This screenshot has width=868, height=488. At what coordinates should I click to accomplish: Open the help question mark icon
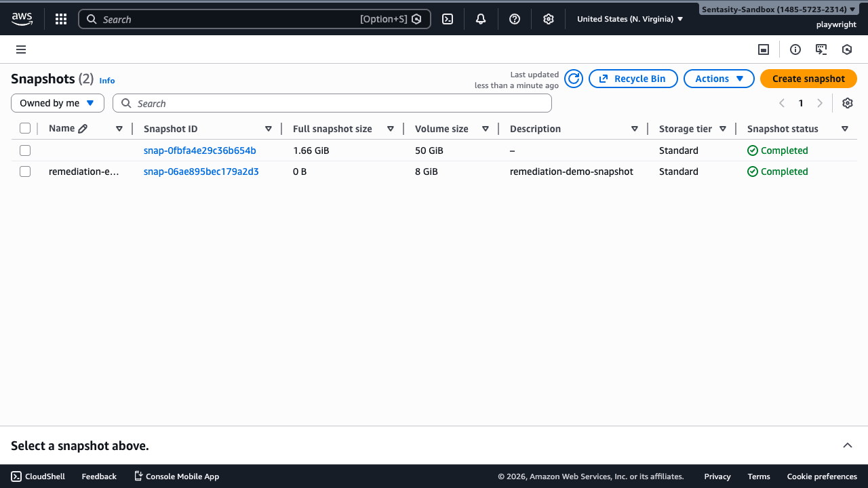tap(515, 19)
